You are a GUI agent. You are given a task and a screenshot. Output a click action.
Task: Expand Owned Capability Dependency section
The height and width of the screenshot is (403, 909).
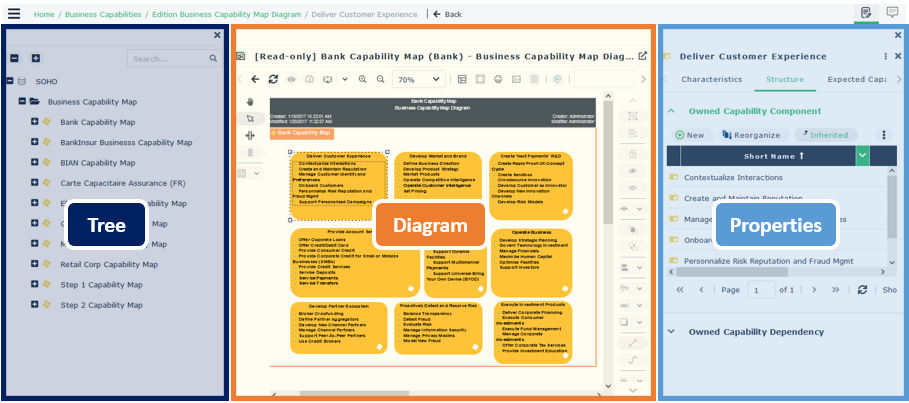[x=670, y=332]
